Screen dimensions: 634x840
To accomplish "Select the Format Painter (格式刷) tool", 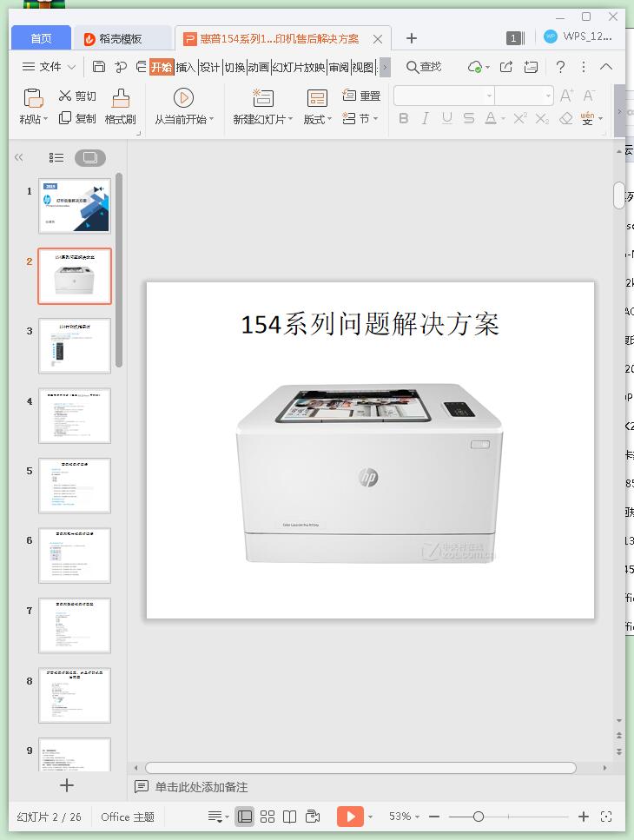I will (x=121, y=107).
